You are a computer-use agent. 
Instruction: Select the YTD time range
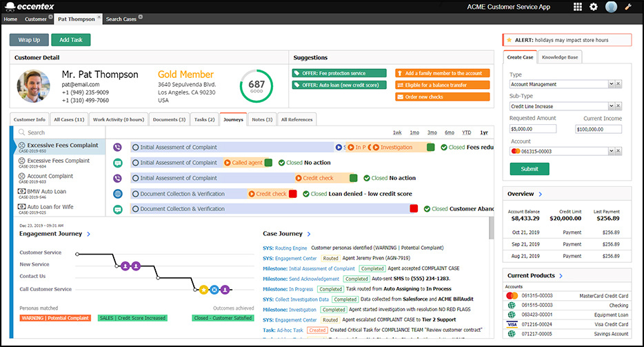pos(467,132)
